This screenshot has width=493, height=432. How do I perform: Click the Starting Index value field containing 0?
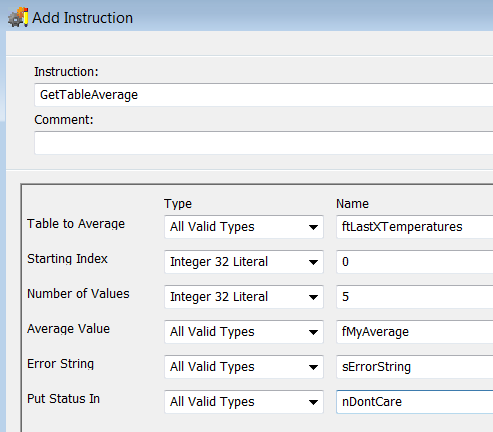(x=415, y=262)
